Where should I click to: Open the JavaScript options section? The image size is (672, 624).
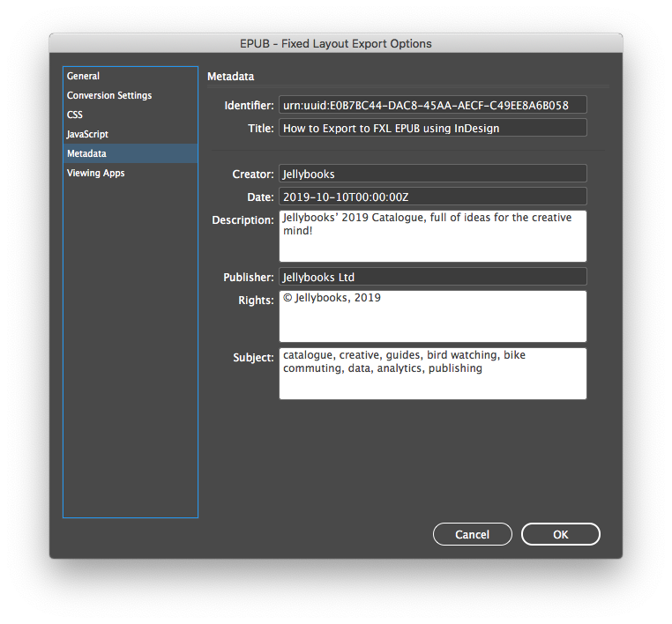(87, 134)
